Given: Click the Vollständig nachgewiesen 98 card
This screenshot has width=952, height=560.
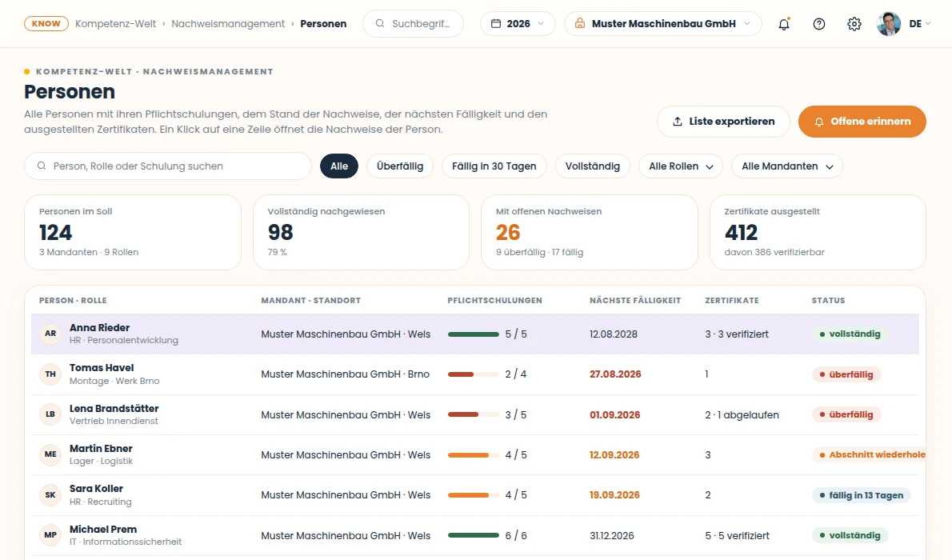Looking at the screenshot, I should tap(362, 232).
